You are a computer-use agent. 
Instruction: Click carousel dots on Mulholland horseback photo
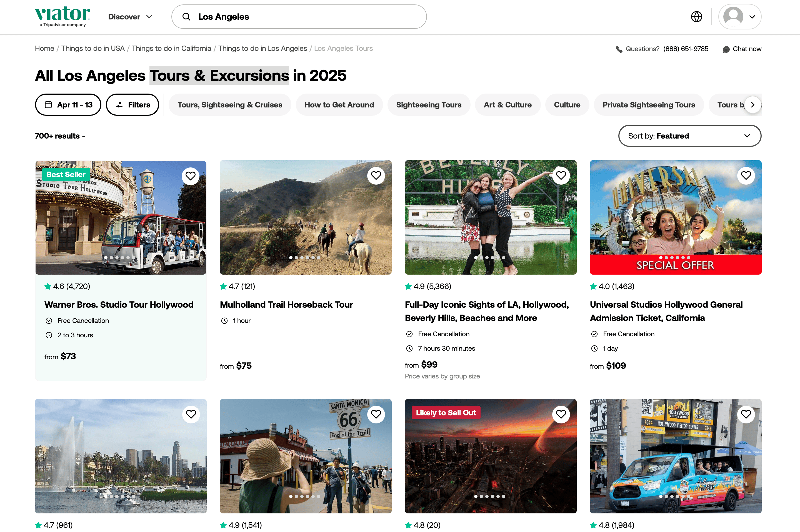pos(304,258)
